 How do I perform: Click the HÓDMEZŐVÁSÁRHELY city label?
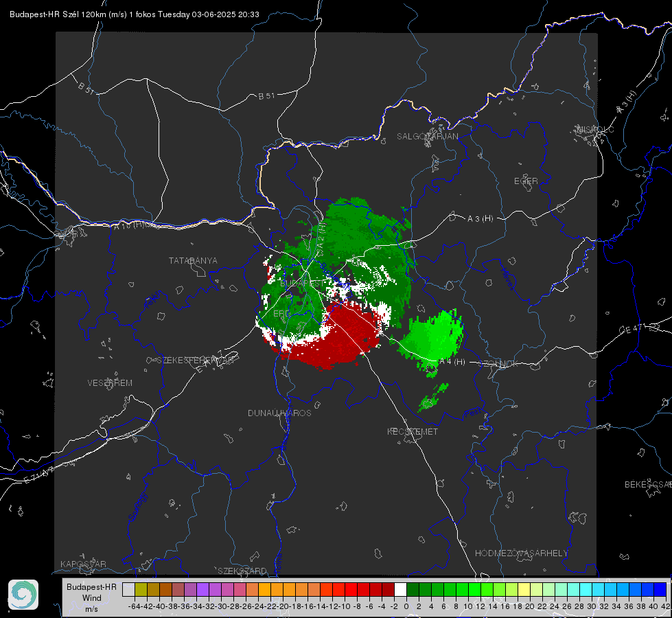(521, 553)
